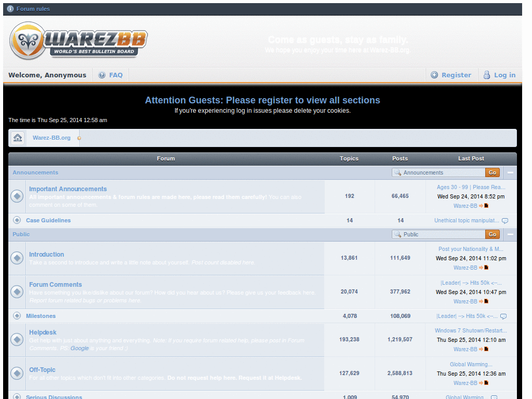Click Forum Comments status icon
This screenshot has height=399, width=532.
coord(17,292)
